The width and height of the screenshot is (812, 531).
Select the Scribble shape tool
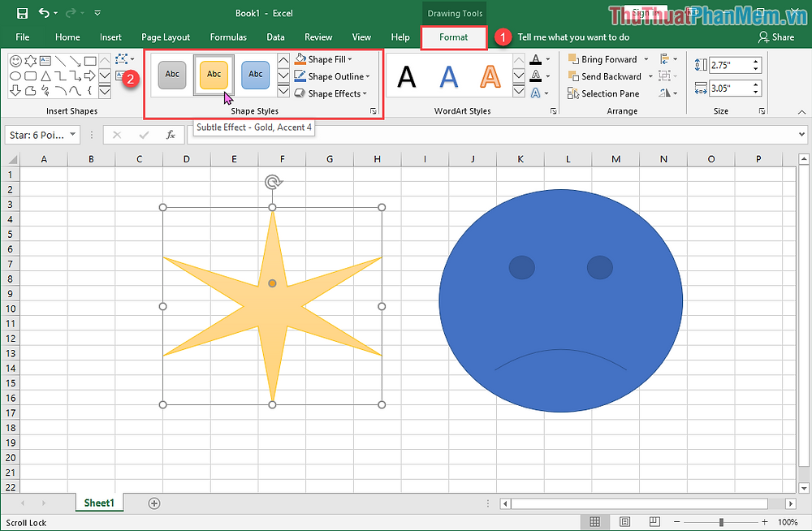(x=46, y=91)
